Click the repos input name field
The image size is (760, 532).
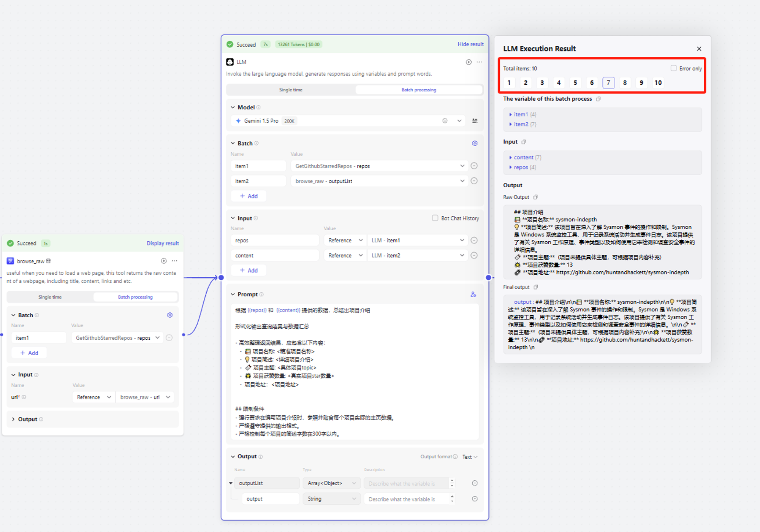pyautogui.click(x=274, y=241)
